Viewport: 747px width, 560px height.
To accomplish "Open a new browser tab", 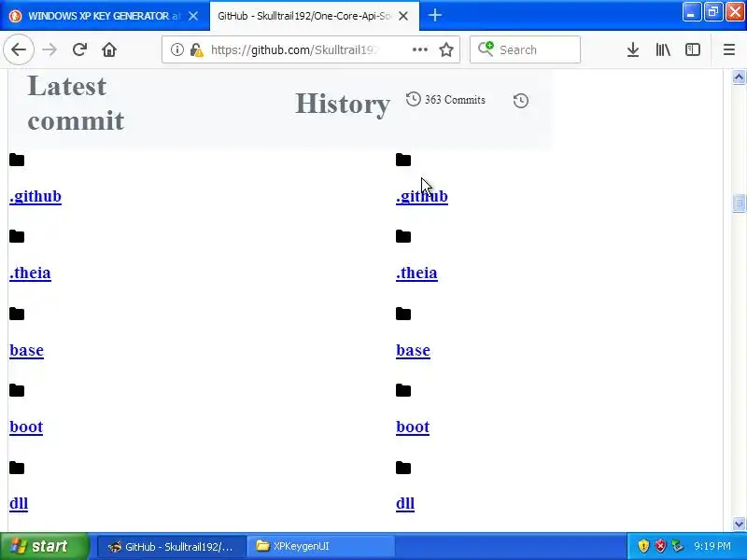I will coord(435,16).
